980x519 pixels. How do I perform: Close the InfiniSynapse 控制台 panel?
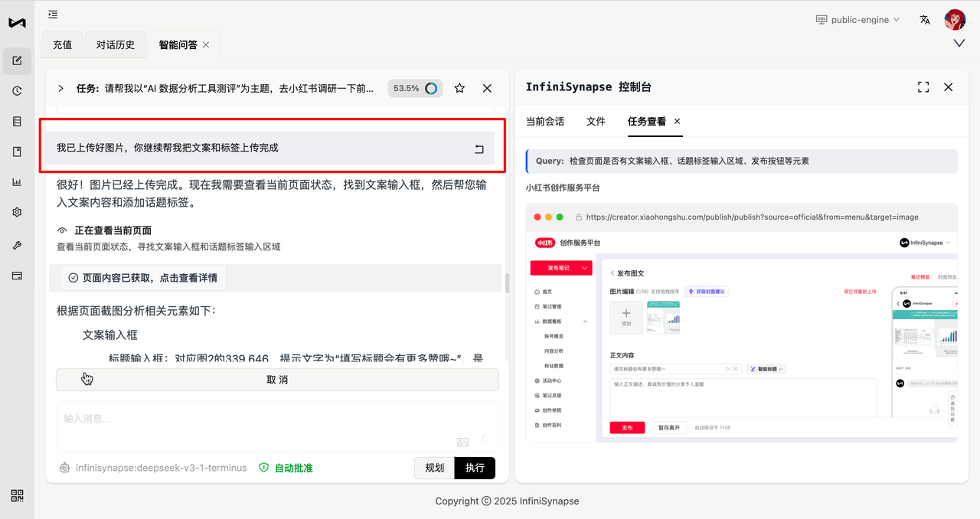click(x=949, y=87)
